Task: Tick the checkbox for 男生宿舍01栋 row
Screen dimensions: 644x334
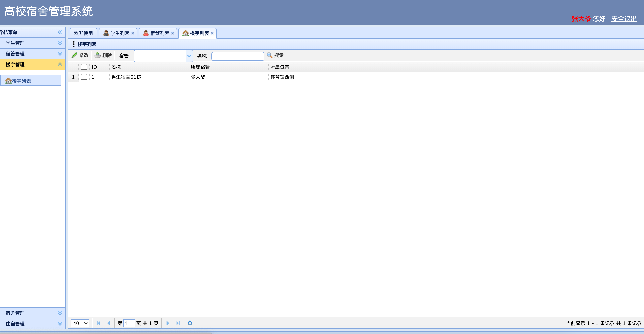Action: 84,77
